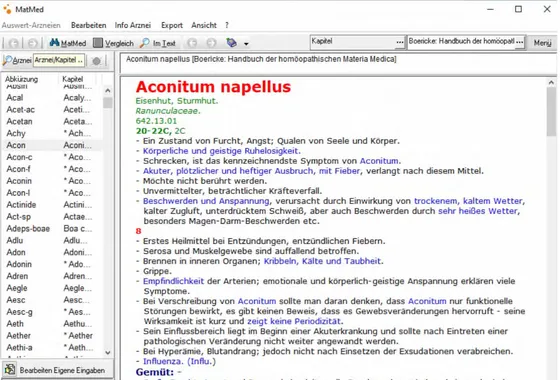The image size is (560, 380).
Task: Click the grayed back arrow icon
Action: tap(14, 43)
